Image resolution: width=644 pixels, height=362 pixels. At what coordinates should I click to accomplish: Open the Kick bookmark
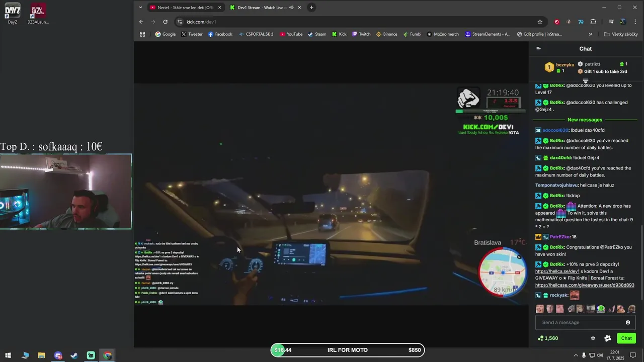tap(339, 34)
